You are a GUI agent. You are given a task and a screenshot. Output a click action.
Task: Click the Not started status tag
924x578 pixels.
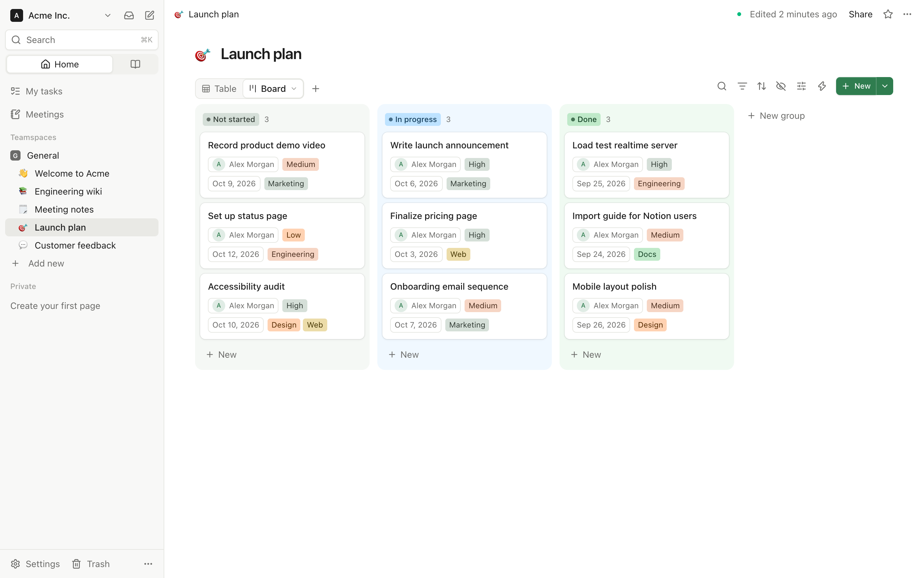point(231,119)
